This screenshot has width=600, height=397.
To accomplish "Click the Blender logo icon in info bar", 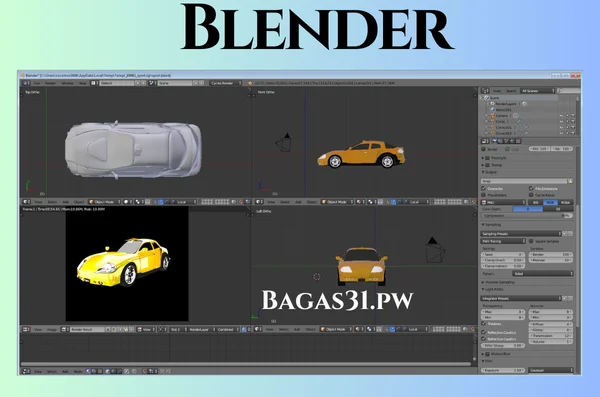I will [x=250, y=83].
